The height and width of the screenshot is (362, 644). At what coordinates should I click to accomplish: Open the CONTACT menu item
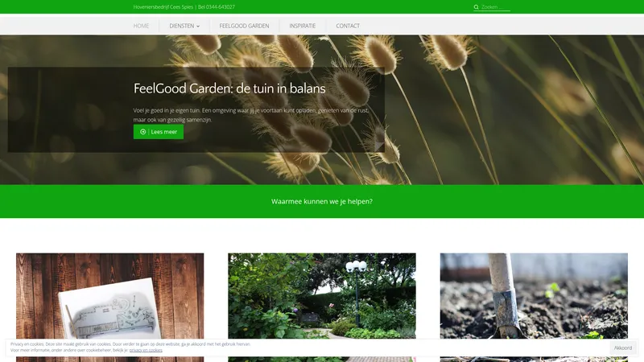(x=348, y=26)
